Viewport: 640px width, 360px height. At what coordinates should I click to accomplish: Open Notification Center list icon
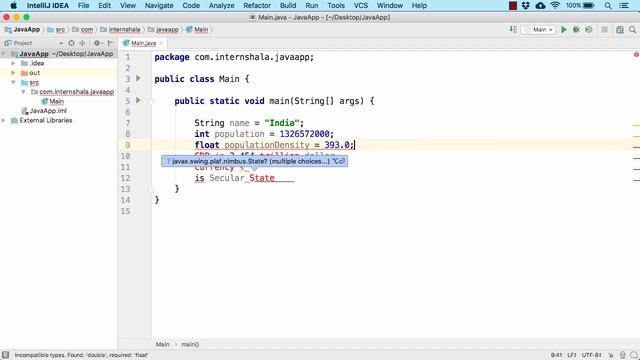coord(624,6)
